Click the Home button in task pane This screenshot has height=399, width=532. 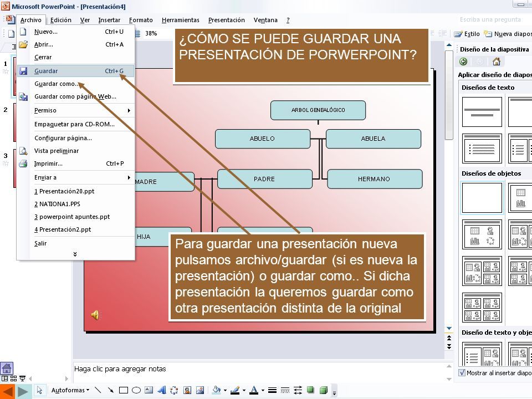click(x=497, y=62)
